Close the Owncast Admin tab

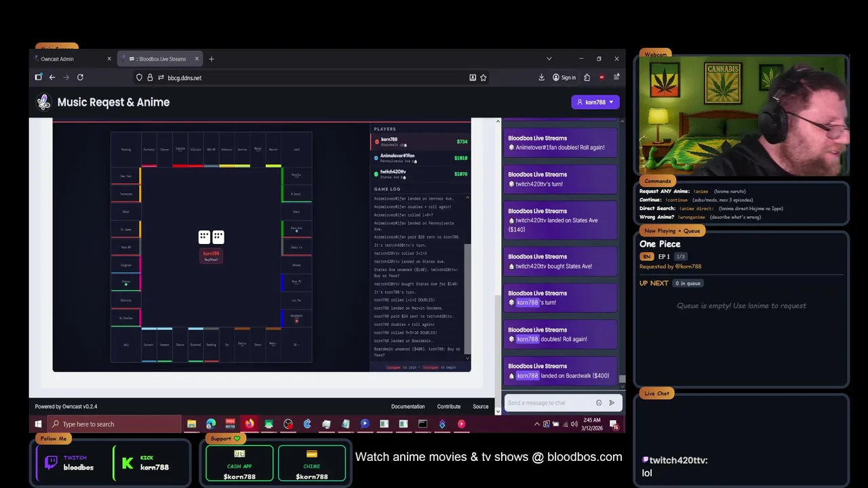pyautogui.click(x=108, y=59)
